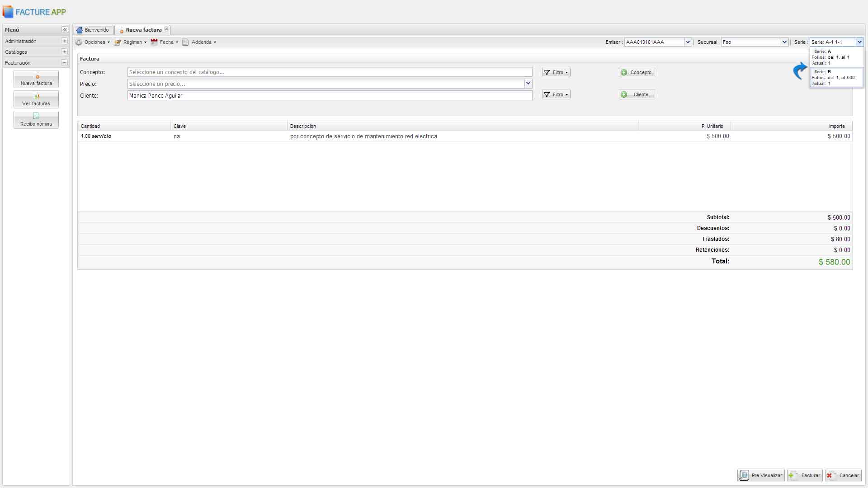The width and height of the screenshot is (868, 488).
Task: Click the green plus Cliente button
Action: (x=637, y=94)
